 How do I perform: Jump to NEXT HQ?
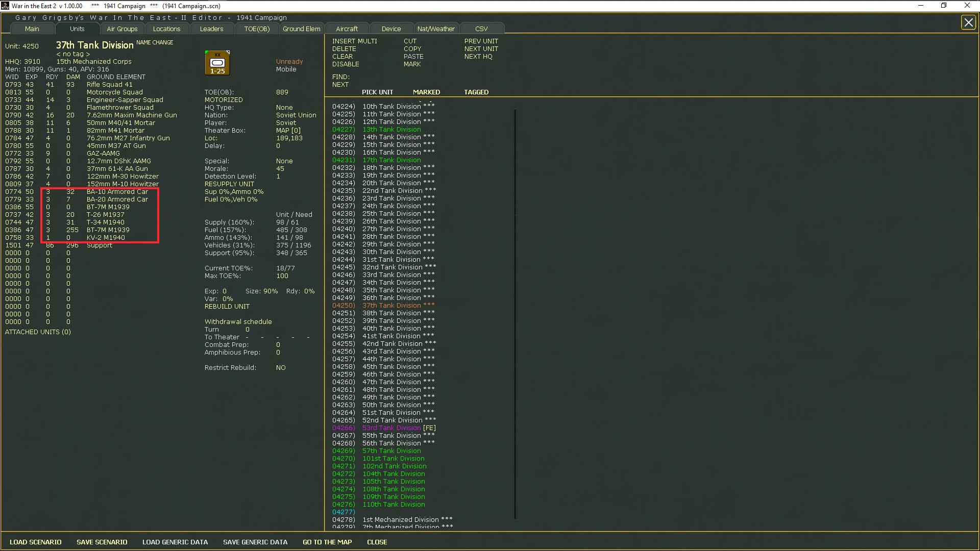click(478, 57)
